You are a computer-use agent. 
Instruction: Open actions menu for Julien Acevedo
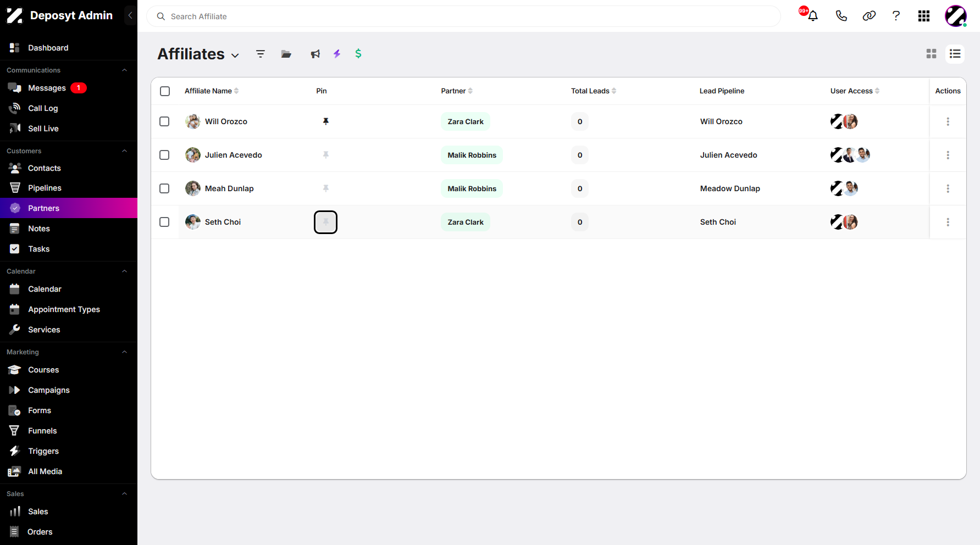(x=948, y=155)
